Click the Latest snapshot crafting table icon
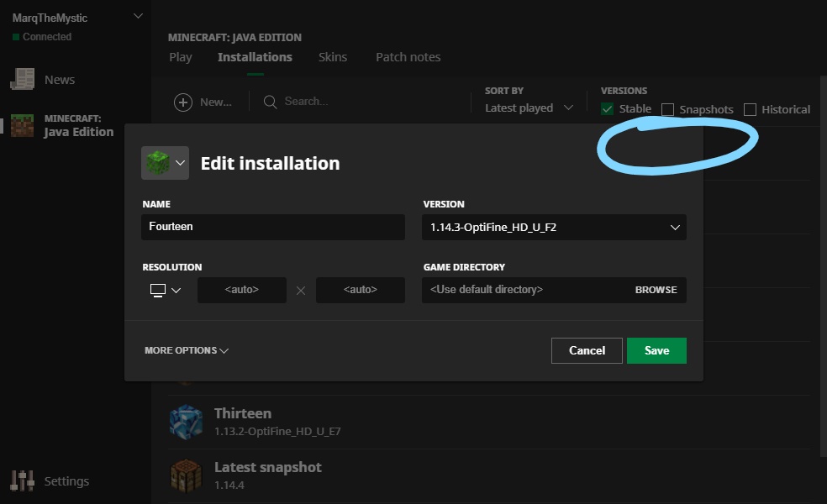Screen dimensions: 827x504 (x=186, y=475)
